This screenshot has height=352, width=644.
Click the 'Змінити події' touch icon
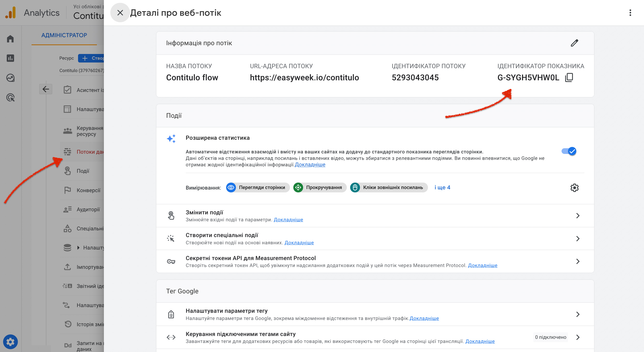[x=171, y=215]
